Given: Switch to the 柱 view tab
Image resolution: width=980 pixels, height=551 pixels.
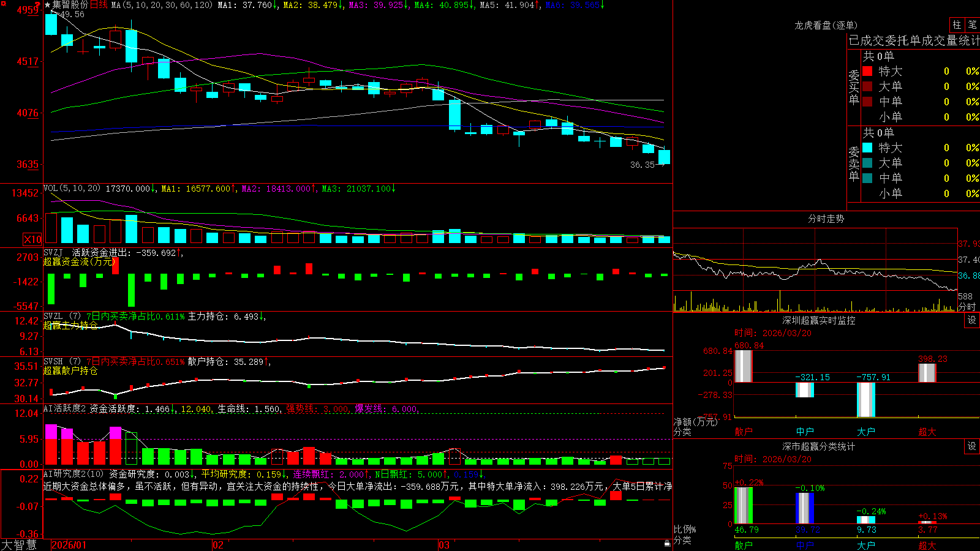Looking at the screenshot, I should (x=957, y=24).
